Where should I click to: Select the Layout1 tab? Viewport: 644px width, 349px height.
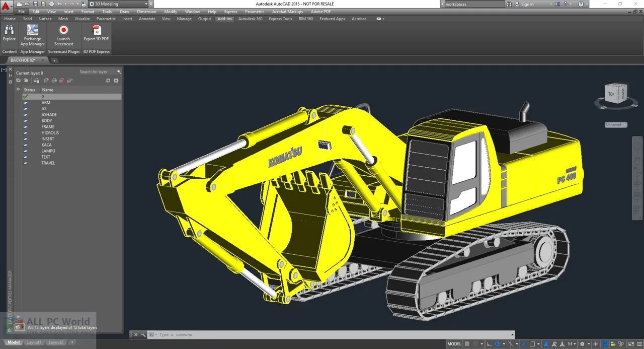click(x=34, y=342)
